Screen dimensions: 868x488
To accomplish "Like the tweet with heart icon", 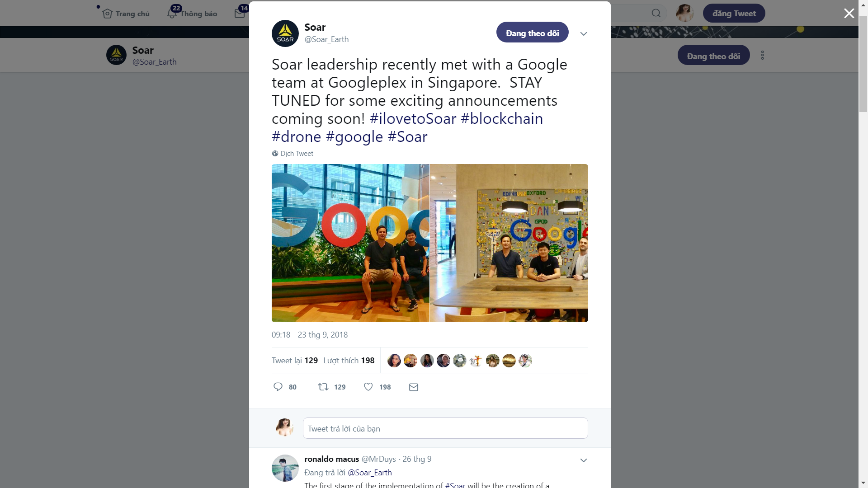I will click(368, 387).
